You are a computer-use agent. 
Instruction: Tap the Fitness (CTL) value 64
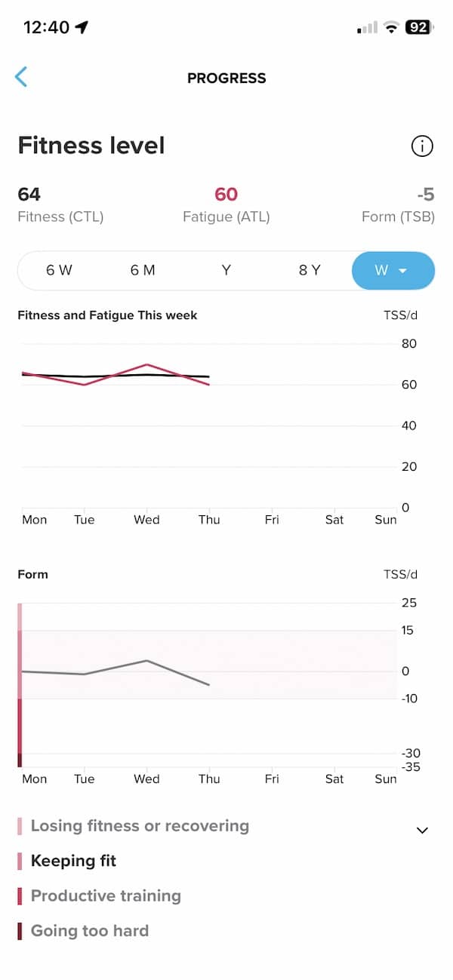tap(29, 195)
